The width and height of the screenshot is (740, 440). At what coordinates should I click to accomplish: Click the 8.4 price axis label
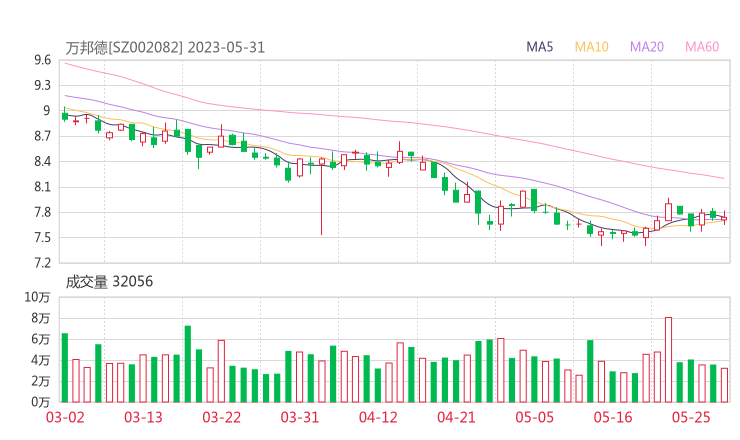[x=42, y=161]
